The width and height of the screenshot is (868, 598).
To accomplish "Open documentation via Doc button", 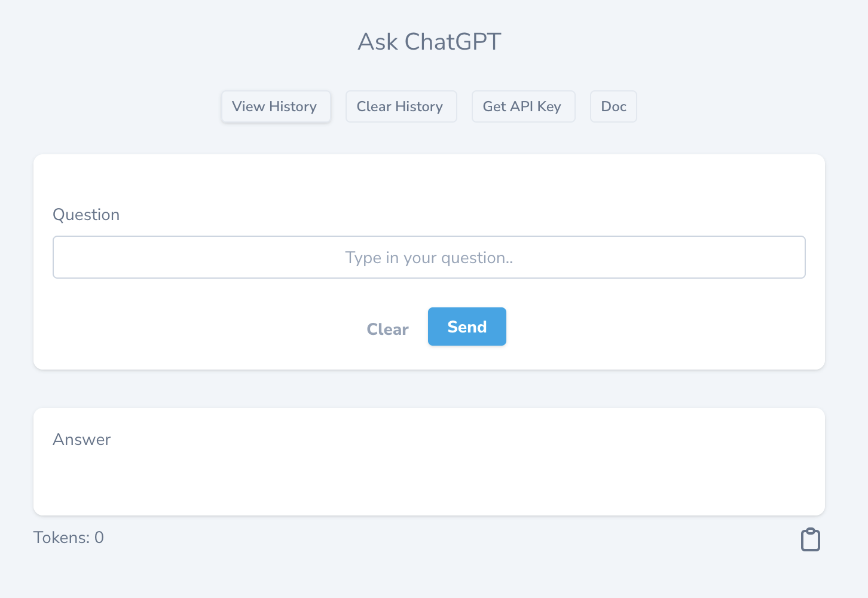I will click(x=613, y=106).
